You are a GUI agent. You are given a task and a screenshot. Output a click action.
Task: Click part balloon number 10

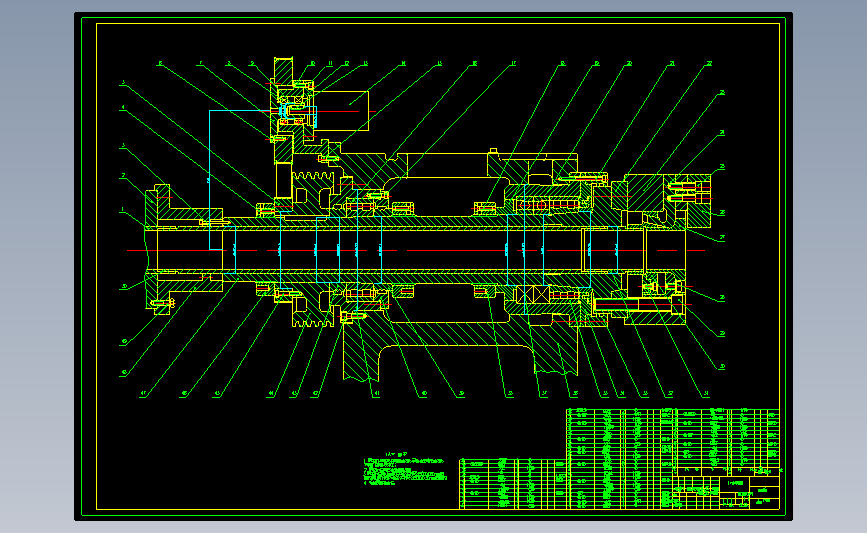tap(312, 64)
